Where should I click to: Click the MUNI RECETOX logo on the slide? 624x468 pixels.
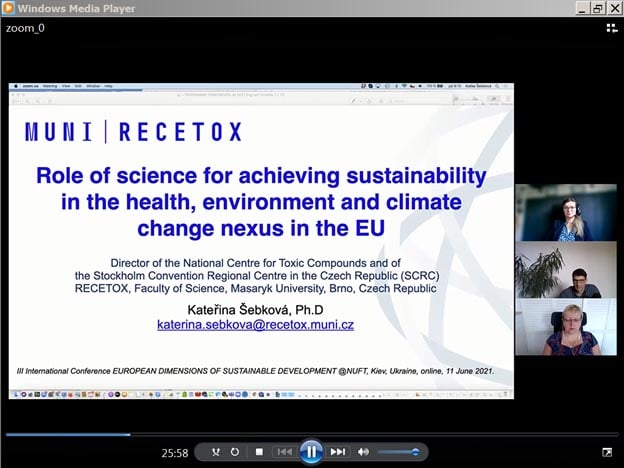pos(133,132)
